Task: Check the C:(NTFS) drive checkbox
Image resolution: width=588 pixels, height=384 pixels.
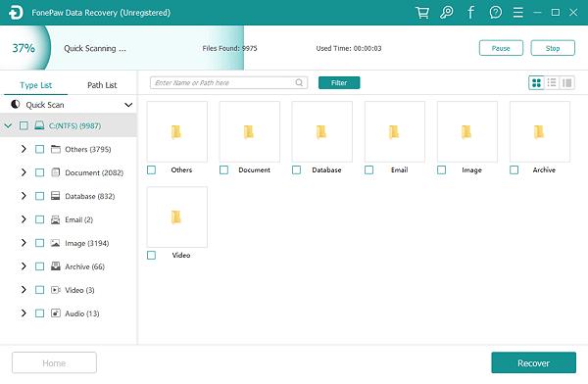Action: pyautogui.click(x=24, y=125)
